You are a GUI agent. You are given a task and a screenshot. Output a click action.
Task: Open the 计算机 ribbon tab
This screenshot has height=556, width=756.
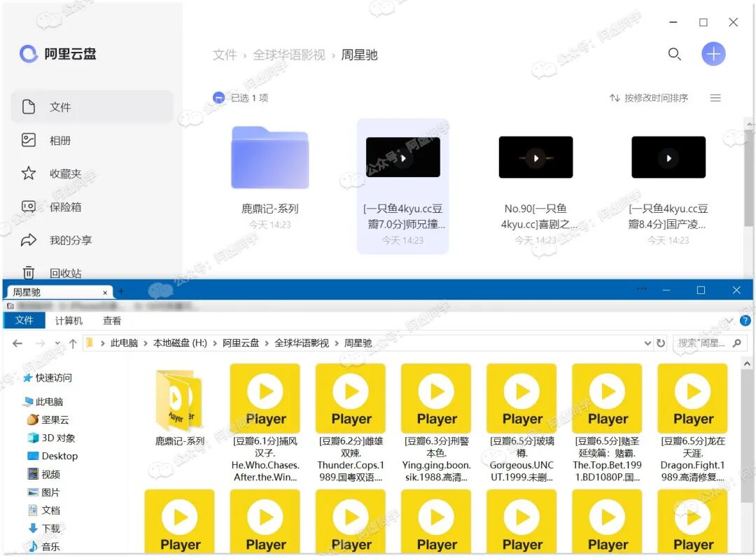(69, 321)
